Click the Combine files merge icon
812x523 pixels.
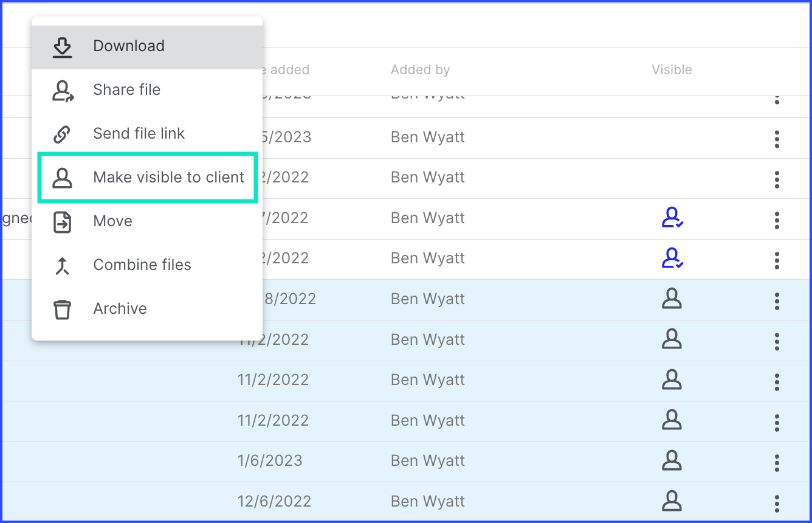(x=62, y=266)
